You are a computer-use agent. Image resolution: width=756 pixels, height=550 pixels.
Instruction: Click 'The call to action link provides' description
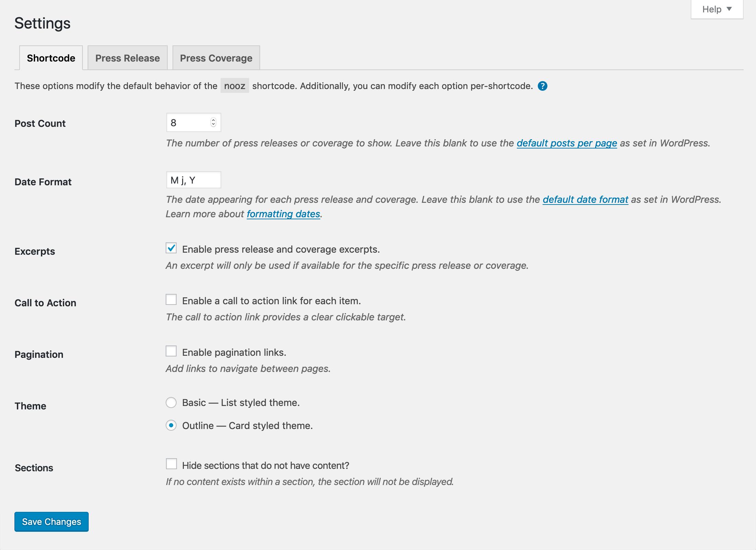(x=286, y=317)
